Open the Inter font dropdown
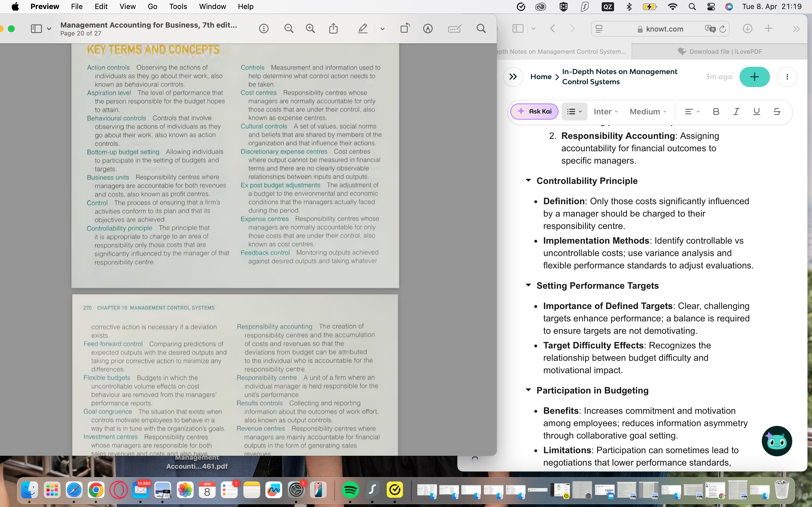 pyautogui.click(x=606, y=112)
